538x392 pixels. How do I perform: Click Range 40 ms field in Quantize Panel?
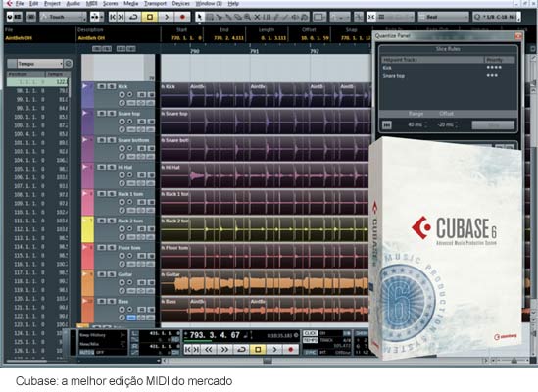pyautogui.click(x=416, y=124)
